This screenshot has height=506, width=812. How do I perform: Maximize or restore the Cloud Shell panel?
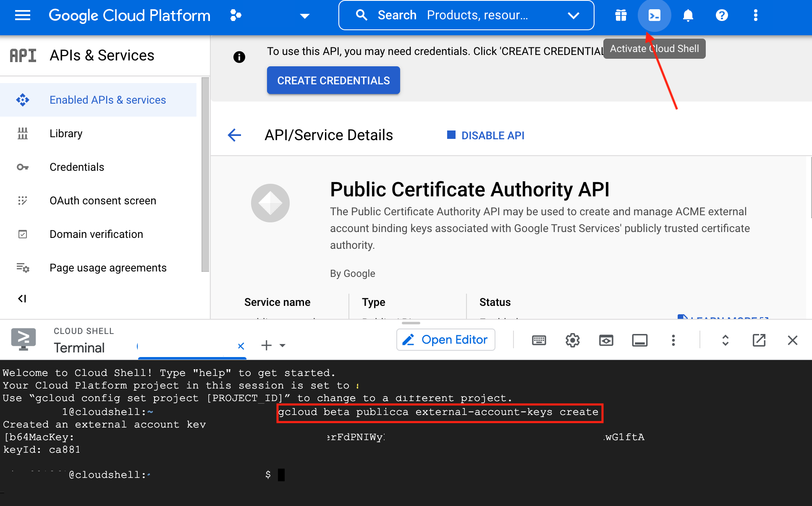point(725,340)
